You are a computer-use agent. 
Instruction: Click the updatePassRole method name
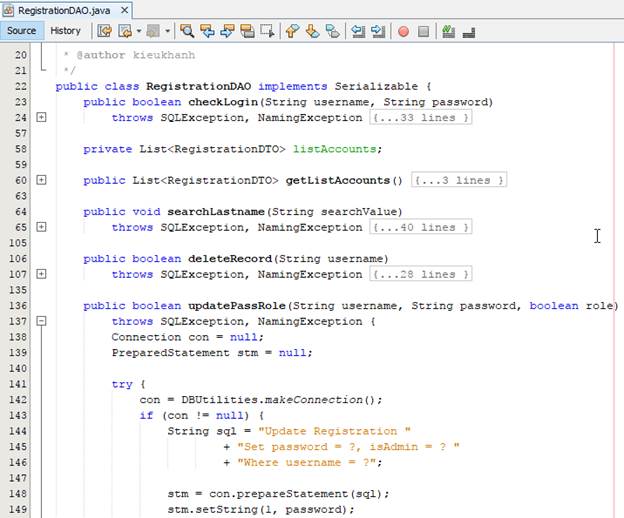237,306
